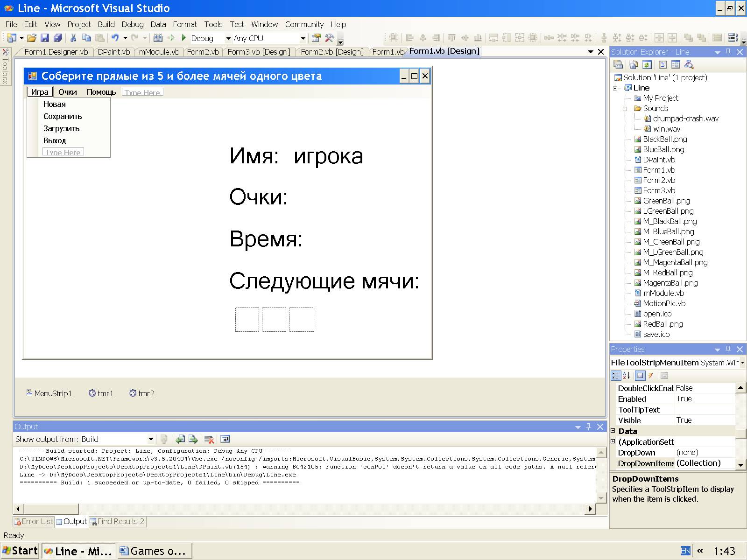The height and width of the screenshot is (560, 747).
Task: Switch Properties grid to Alphabetical sorting
Action: (x=627, y=376)
